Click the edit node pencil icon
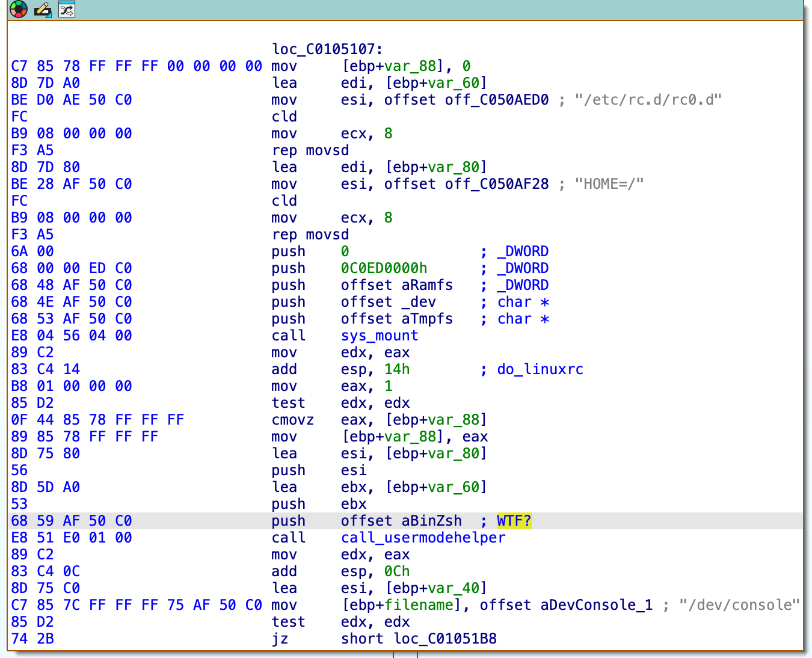 point(43,10)
